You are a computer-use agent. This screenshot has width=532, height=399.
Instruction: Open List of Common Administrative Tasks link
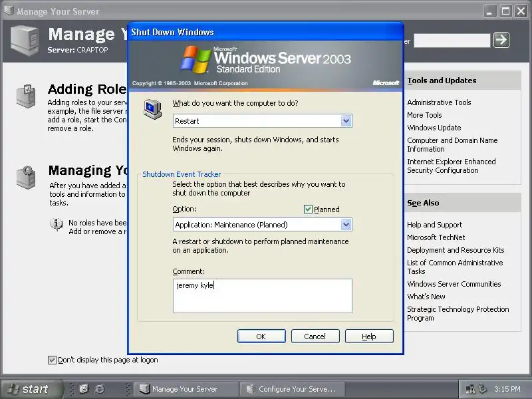click(x=455, y=267)
